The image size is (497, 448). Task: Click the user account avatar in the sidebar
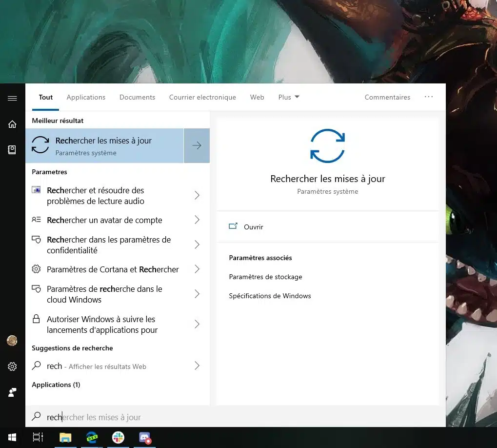[12, 341]
